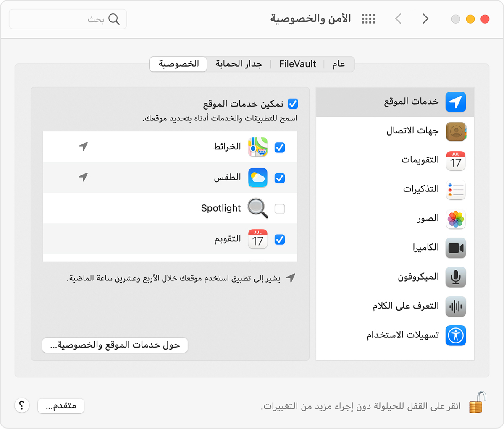Open the FileVault tab
The width and height of the screenshot is (504, 429).
(297, 64)
